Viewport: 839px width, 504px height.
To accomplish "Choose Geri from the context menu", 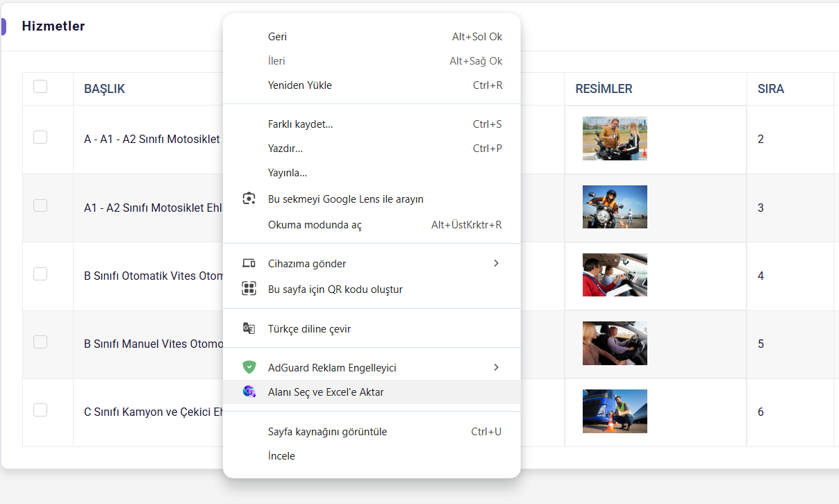I will (x=372, y=37).
